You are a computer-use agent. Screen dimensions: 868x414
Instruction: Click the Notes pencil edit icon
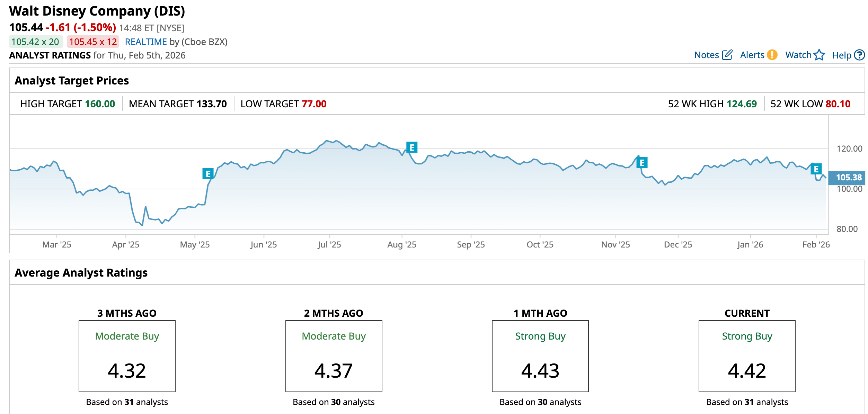(727, 55)
